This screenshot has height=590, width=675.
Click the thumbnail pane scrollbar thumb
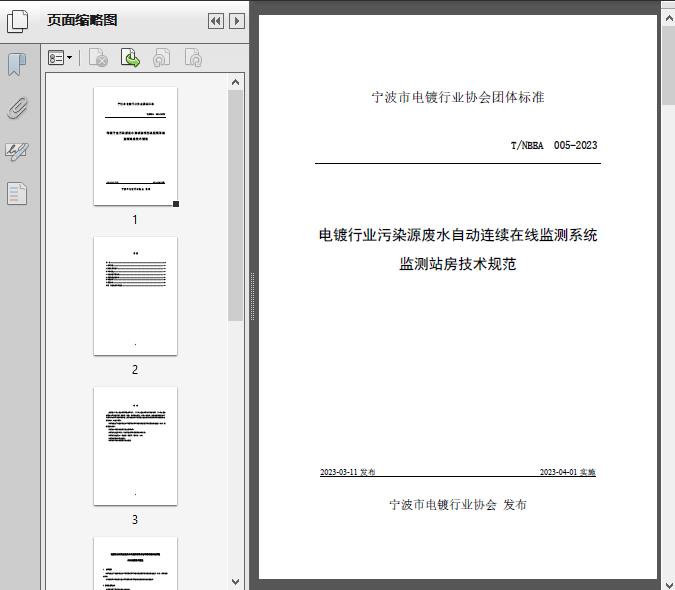[235, 205]
